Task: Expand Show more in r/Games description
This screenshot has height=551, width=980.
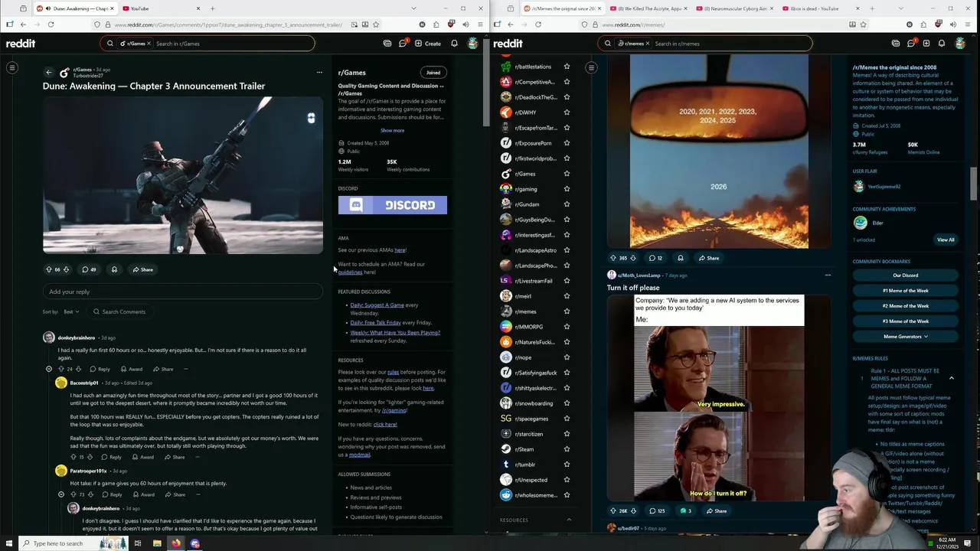Action: click(393, 130)
